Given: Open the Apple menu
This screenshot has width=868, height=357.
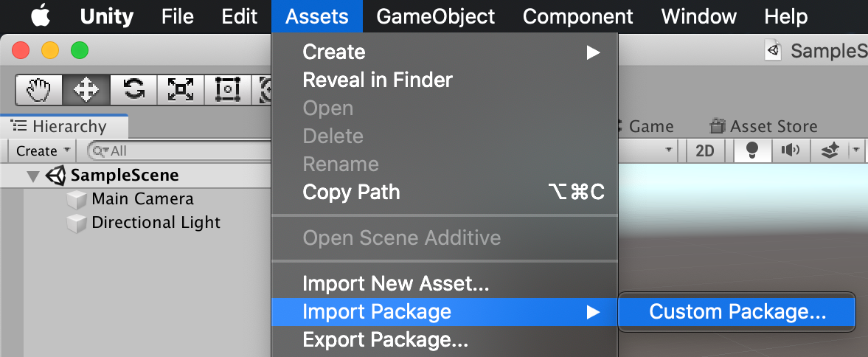Looking at the screenshot, I should tap(41, 16).
